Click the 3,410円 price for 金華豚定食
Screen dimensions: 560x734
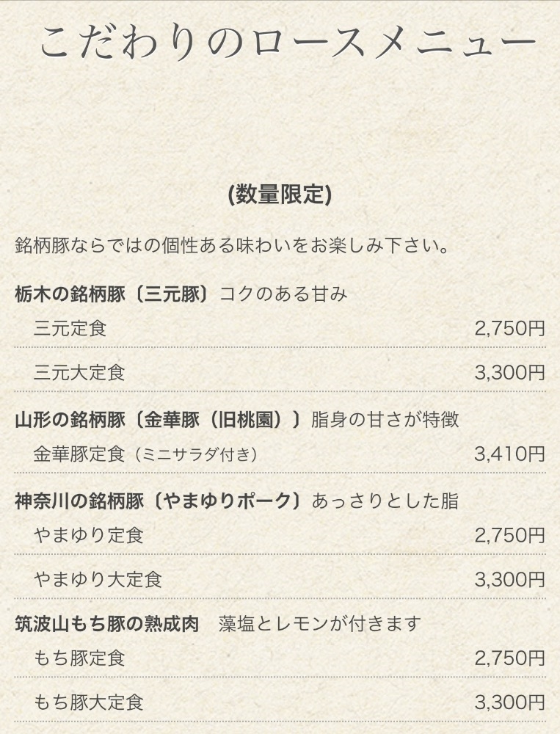tap(509, 454)
